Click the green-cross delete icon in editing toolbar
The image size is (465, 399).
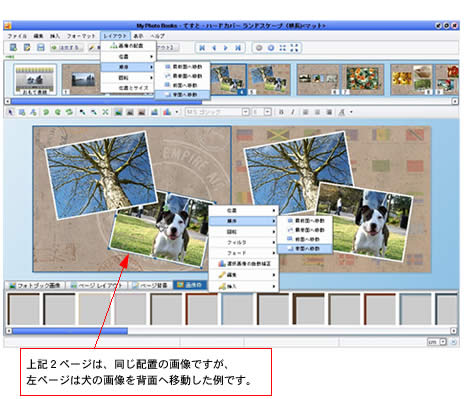[x=105, y=112]
